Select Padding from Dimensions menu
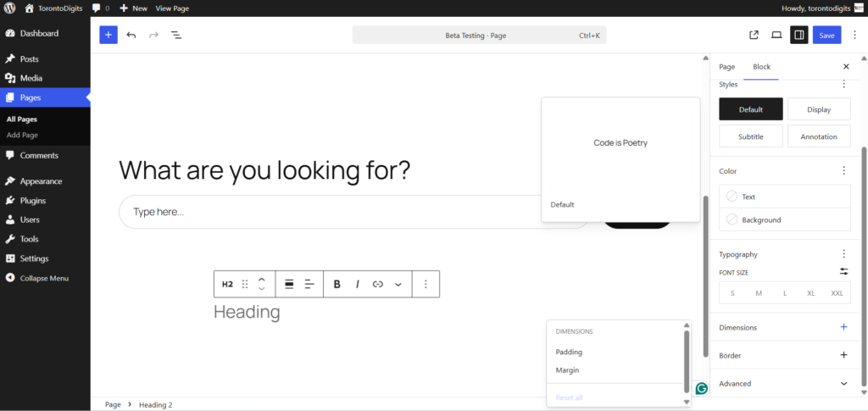 pos(569,352)
